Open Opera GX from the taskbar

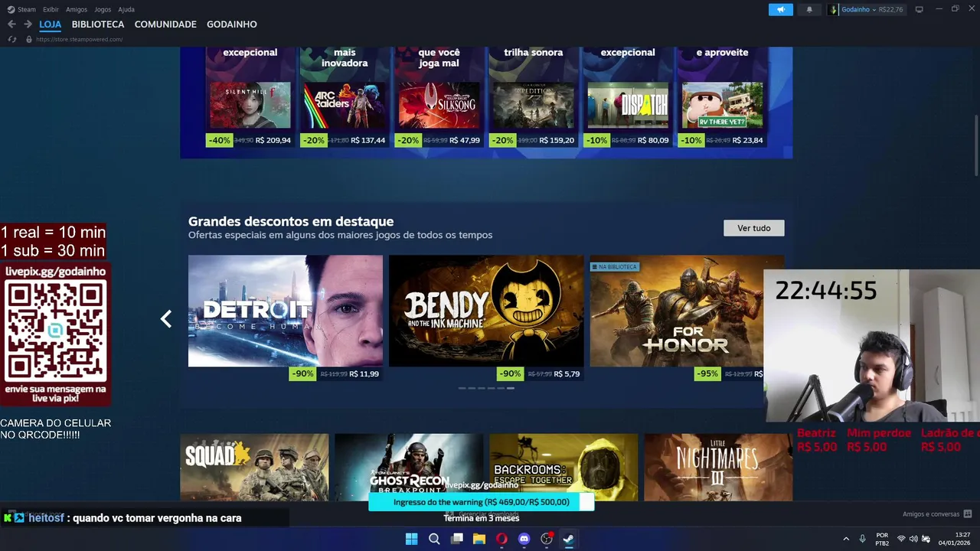501,539
